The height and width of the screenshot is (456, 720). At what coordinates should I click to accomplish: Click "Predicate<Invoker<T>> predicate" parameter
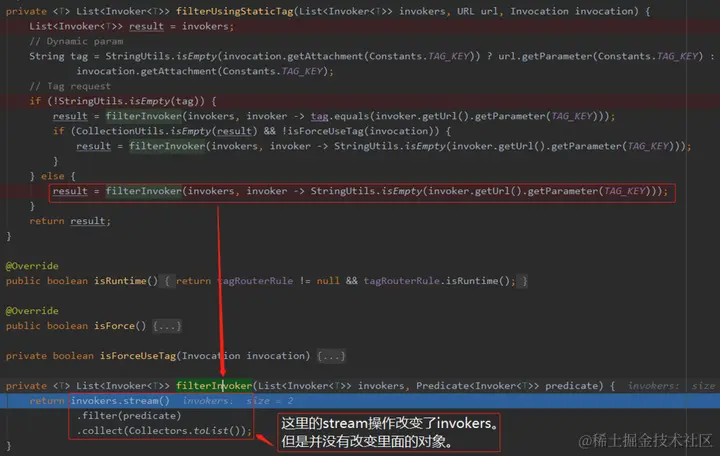click(x=509, y=386)
